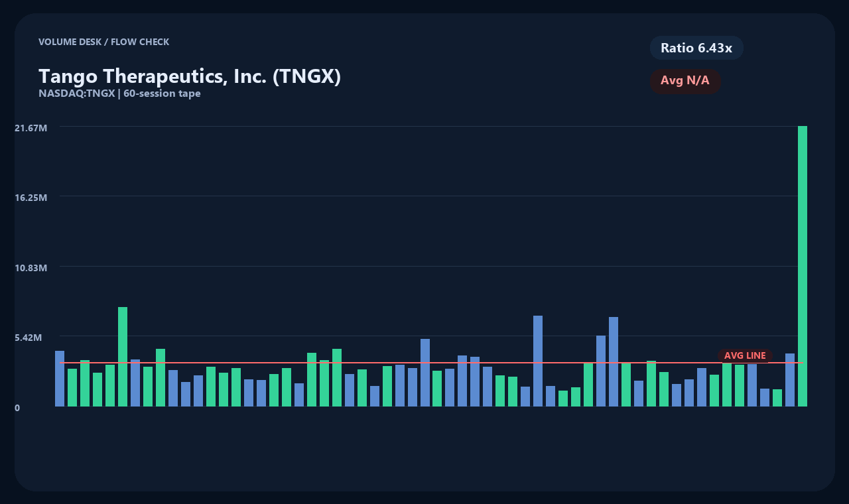Select the tallest green volume bar
Image resolution: width=849 pixels, height=504 pixels.
click(x=803, y=266)
